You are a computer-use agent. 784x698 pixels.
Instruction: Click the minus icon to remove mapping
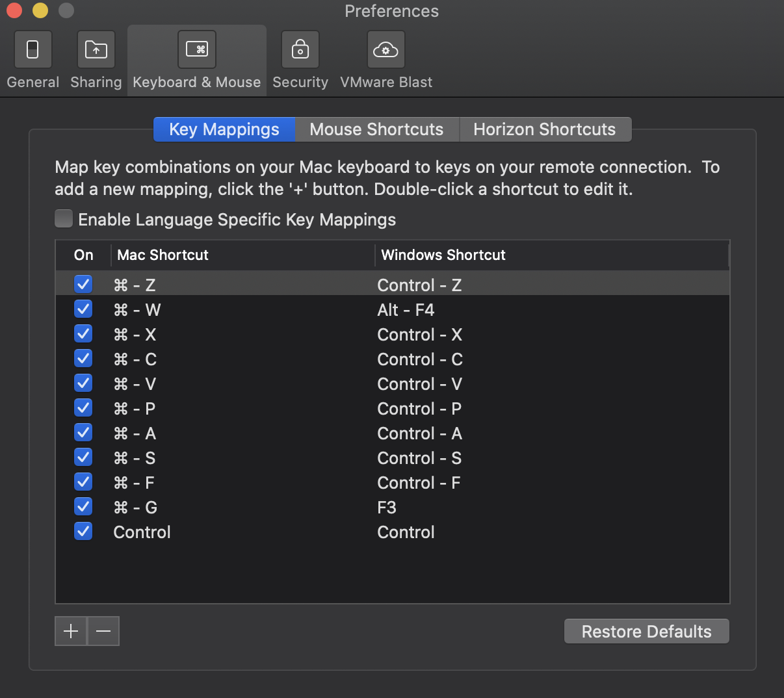pyautogui.click(x=103, y=631)
